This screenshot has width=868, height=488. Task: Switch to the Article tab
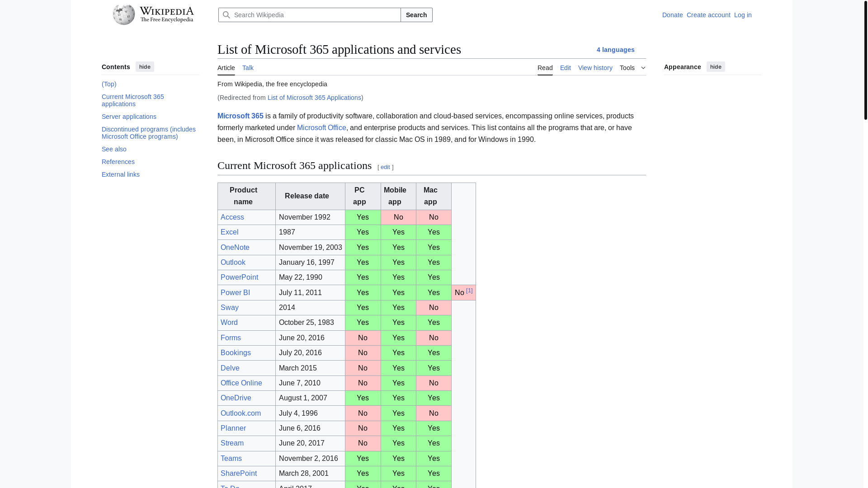[x=226, y=68]
